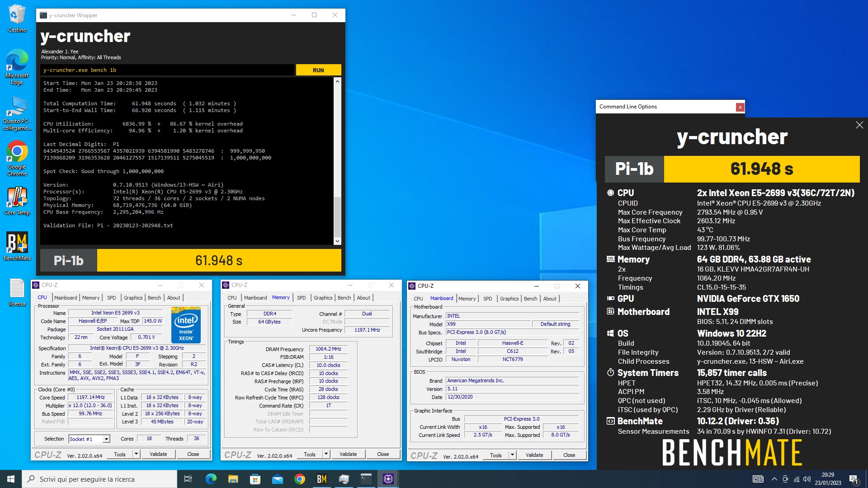Switch to CPU-Z taskbar icon
Viewport: 868px width, 488px height.
coord(388,479)
